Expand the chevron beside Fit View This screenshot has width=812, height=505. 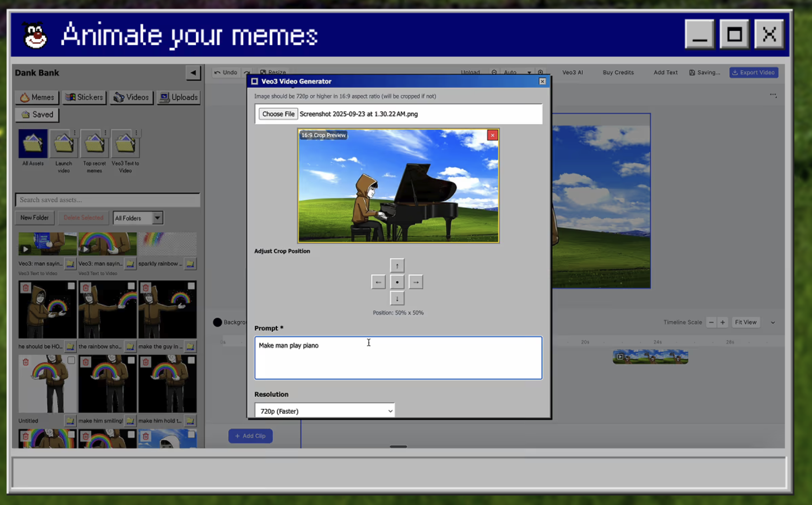(773, 323)
